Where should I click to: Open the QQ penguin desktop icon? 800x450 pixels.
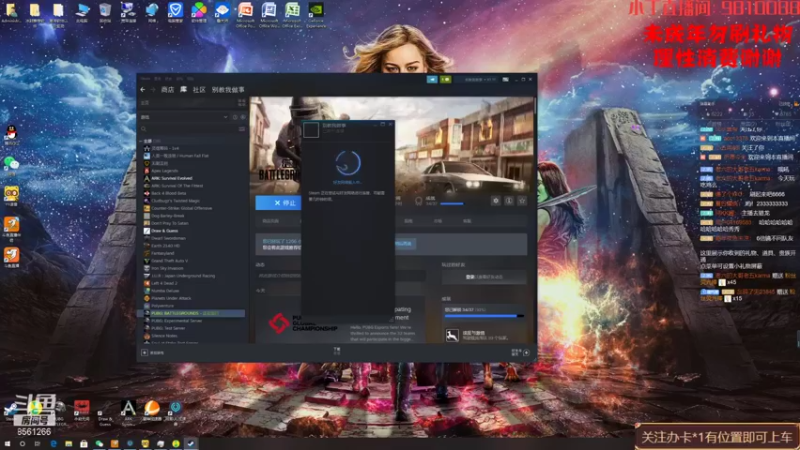(x=11, y=136)
